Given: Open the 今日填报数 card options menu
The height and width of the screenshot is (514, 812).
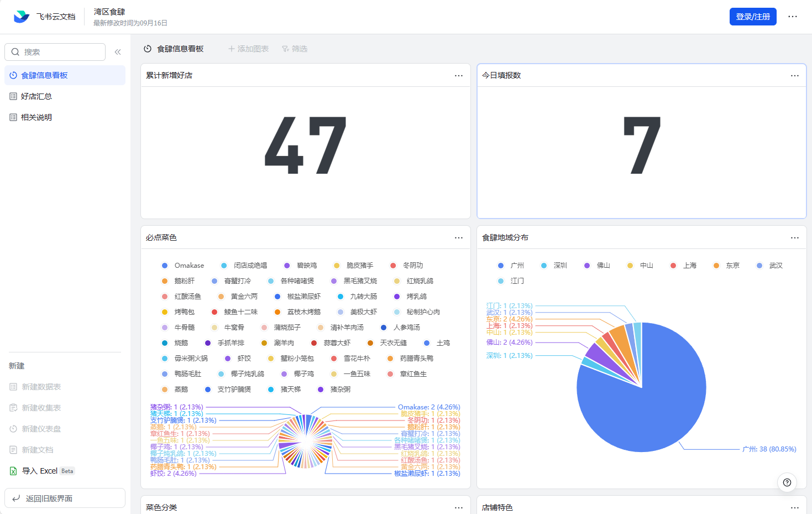Looking at the screenshot, I should (795, 75).
